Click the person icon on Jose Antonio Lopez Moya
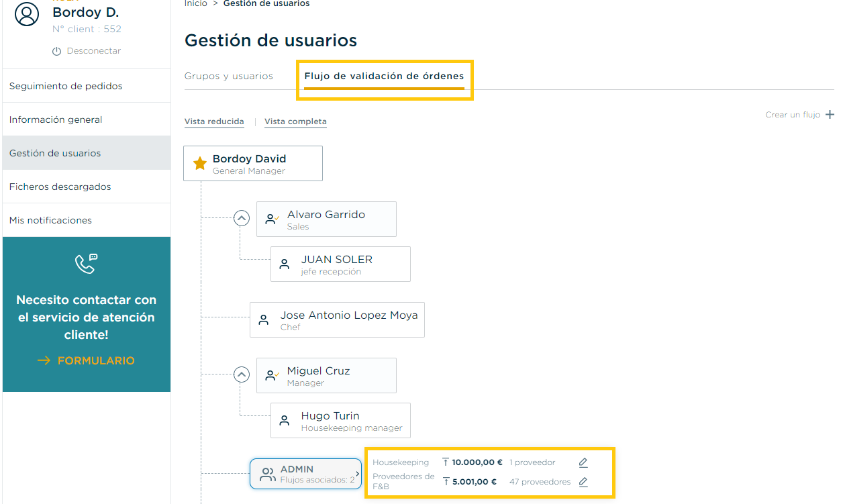This screenshot has width=841, height=504. 264,320
